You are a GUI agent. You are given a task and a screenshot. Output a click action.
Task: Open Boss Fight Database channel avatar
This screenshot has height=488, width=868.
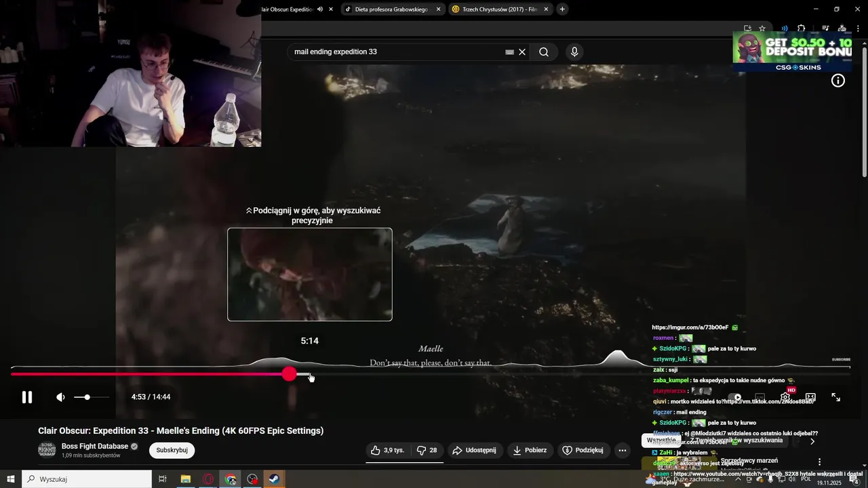click(x=47, y=450)
